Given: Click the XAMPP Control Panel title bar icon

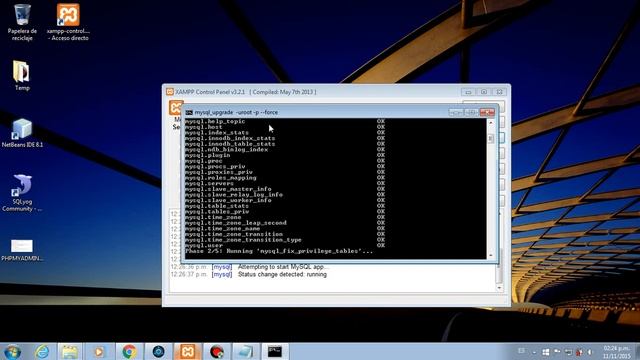Looking at the screenshot, I should point(170,92).
